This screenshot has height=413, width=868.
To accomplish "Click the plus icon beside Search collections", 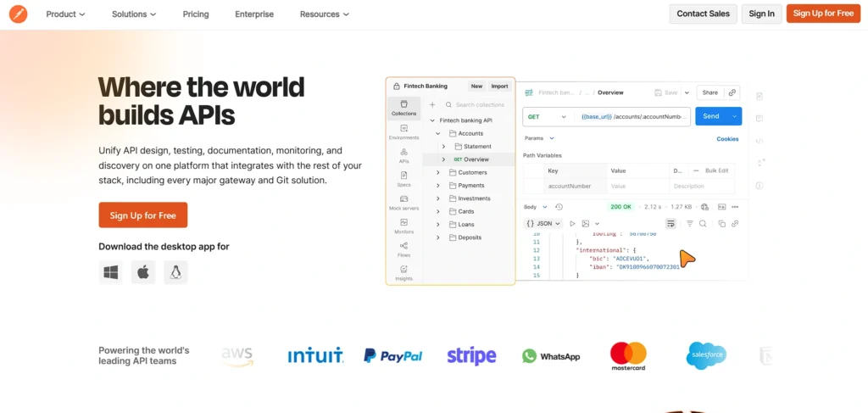I will [432, 104].
